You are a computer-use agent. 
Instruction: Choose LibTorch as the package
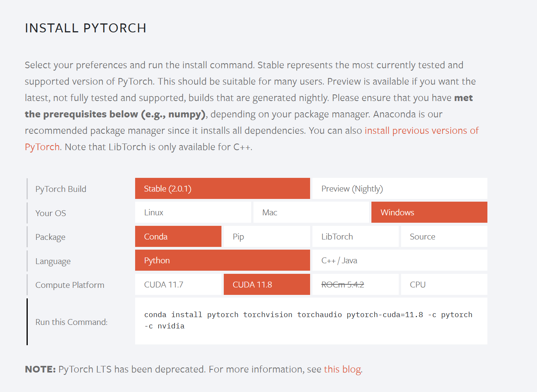355,236
